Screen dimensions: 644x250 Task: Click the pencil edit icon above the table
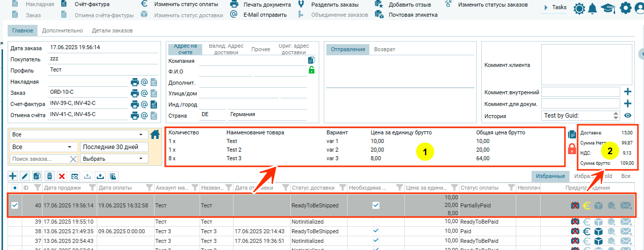25,176
